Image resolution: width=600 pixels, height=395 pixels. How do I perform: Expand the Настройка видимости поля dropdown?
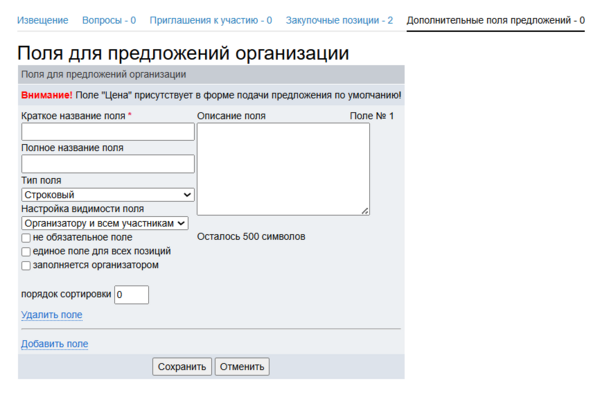(x=105, y=223)
